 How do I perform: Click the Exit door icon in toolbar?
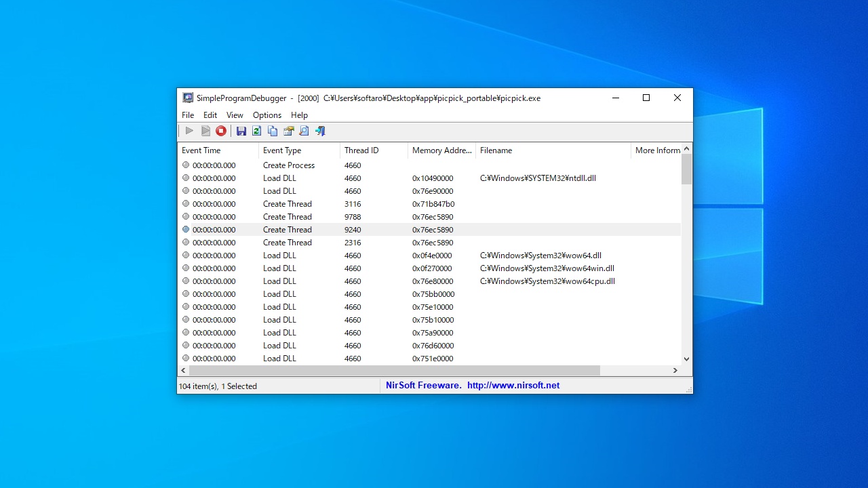pos(320,131)
